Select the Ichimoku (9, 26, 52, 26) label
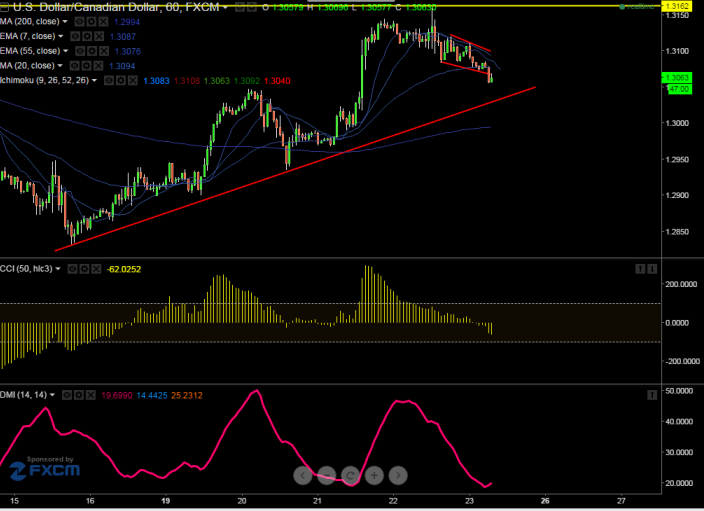704x511 pixels. (x=44, y=81)
